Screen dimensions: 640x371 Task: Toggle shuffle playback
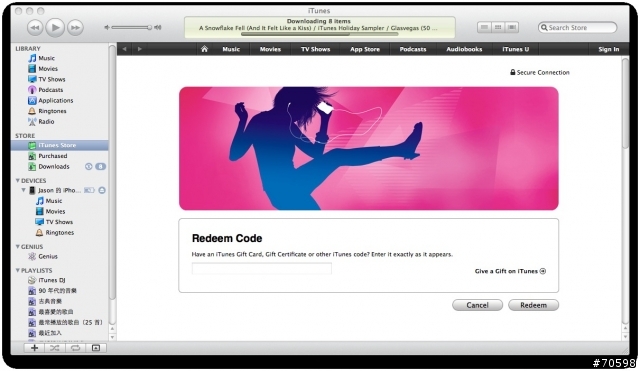[x=55, y=348]
